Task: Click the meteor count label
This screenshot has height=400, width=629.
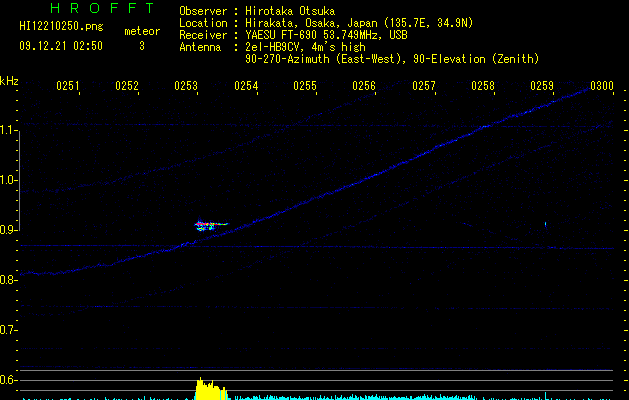Action: click(142, 31)
